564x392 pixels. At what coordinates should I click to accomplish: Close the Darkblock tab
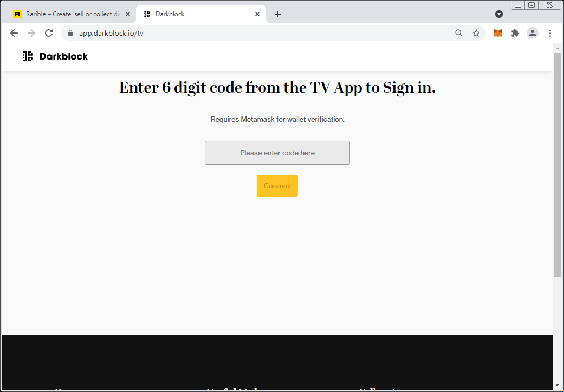point(257,14)
